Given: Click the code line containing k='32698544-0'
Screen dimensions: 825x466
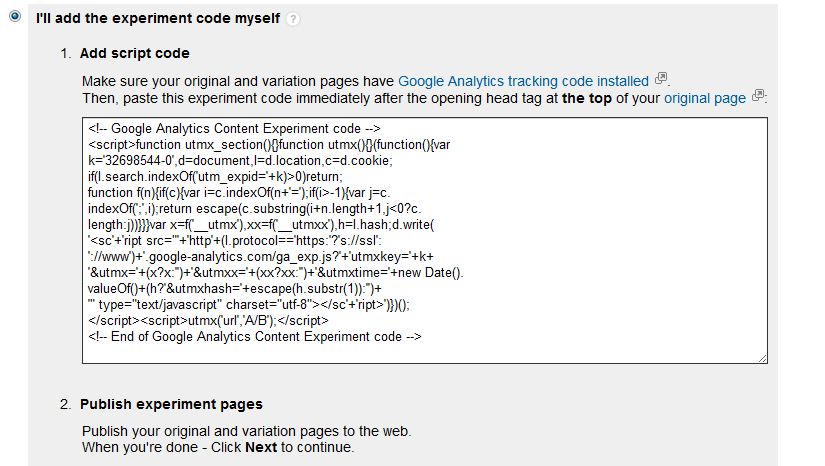Looking at the screenshot, I should [240, 161].
